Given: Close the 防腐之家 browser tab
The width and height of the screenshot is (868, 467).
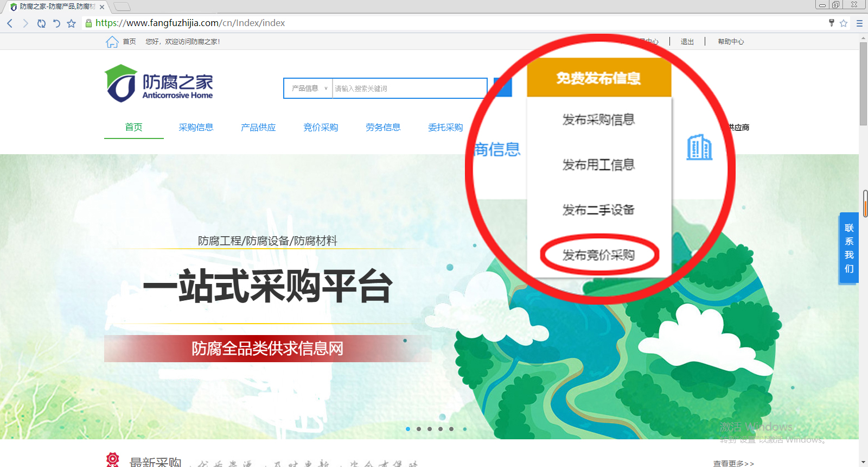Looking at the screenshot, I should (x=102, y=7).
